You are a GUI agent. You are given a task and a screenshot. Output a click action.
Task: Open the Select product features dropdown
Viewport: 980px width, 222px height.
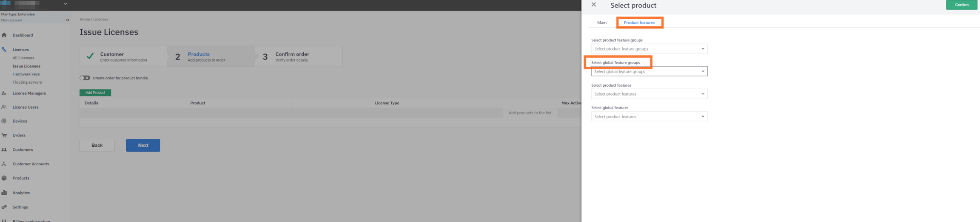click(649, 94)
